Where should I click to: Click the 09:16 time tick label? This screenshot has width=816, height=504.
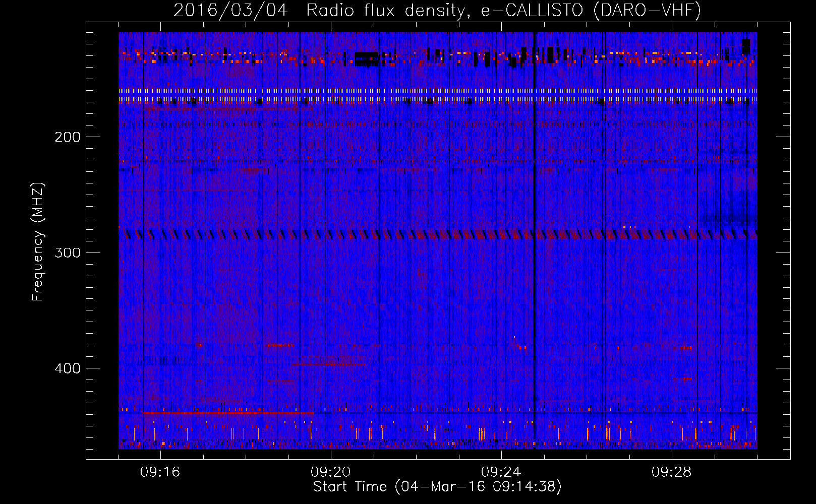tap(160, 472)
